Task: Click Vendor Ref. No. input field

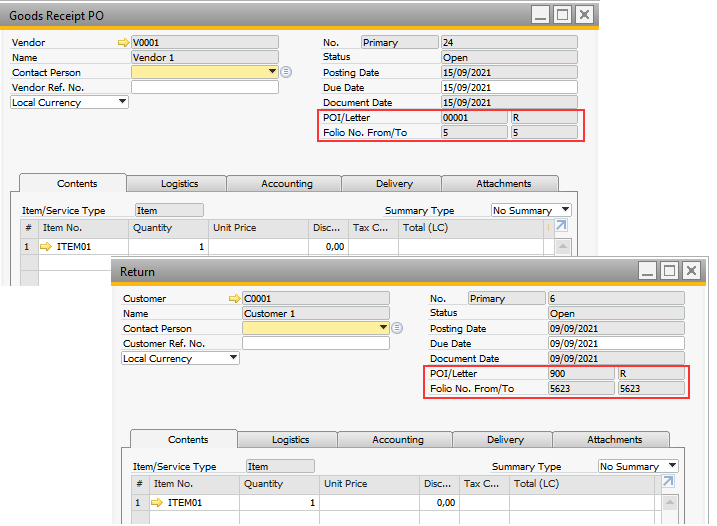Action: 204,87
